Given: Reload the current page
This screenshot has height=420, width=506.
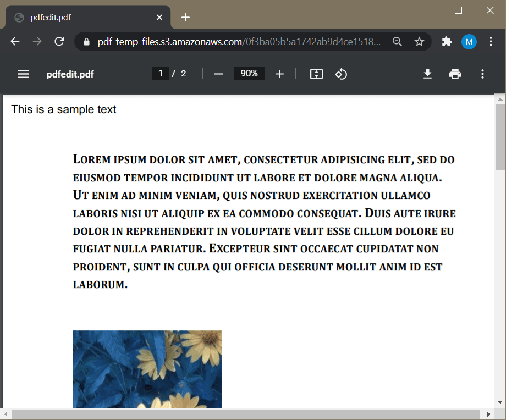Looking at the screenshot, I should point(59,41).
